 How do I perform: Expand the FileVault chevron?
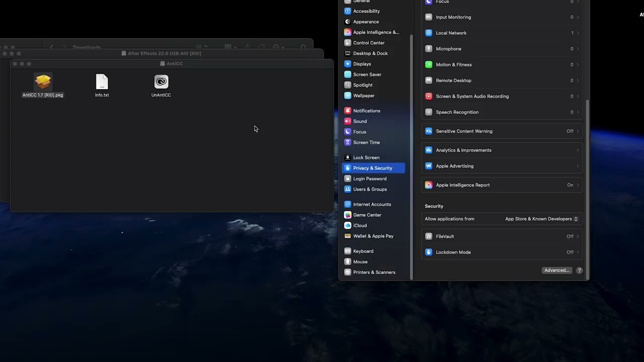click(578, 236)
